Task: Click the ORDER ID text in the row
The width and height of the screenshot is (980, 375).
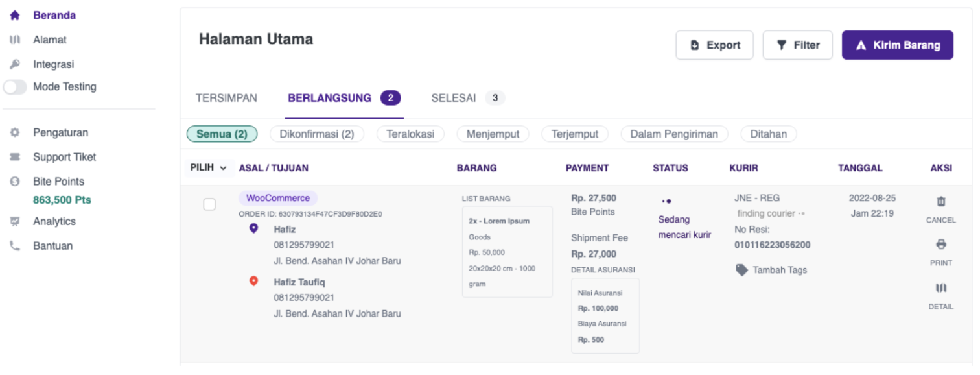Action: coord(310,213)
